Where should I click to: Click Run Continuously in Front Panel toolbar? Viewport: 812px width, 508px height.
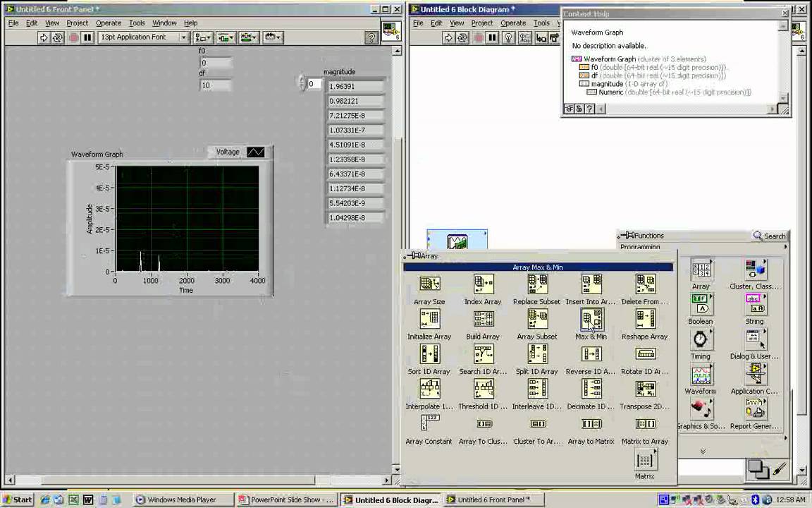(x=58, y=37)
